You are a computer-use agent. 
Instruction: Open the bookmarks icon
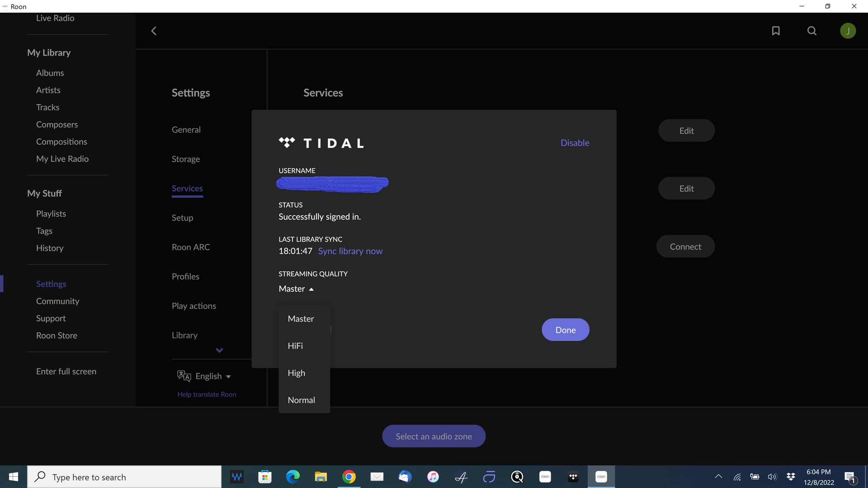coord(776,31)
